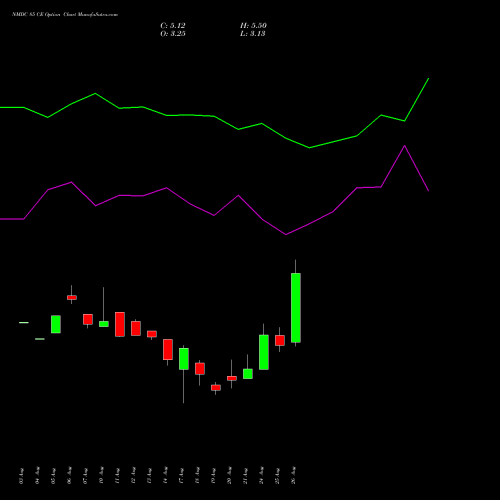Viewport: 500px width, 500px height.
Task: Click the 24 Aug date axis label
Action: 261,476
